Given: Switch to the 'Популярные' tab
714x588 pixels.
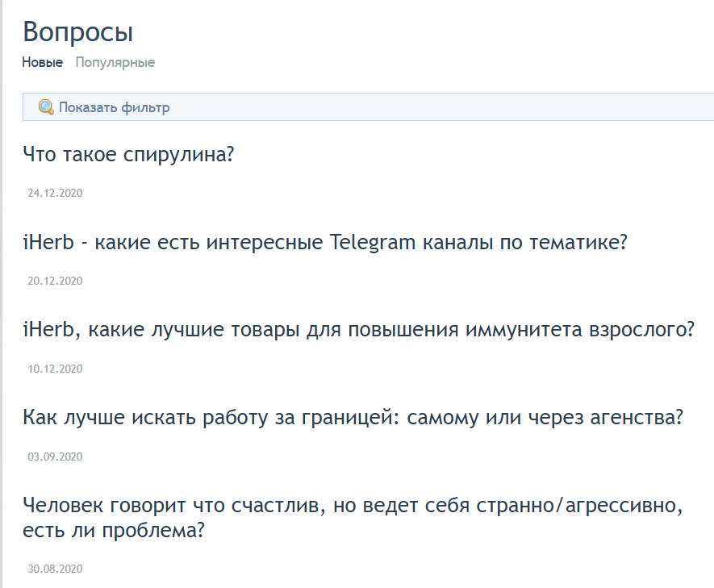Looking at the screenshot, I should 115,62.
